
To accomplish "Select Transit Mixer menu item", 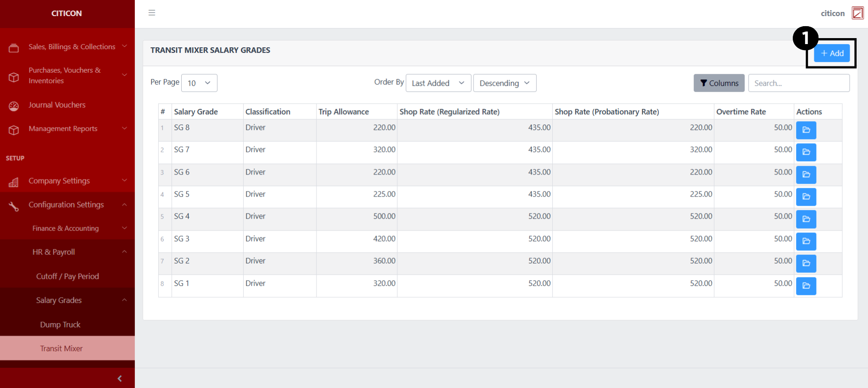I will pyautogui.click(x=67, y=348).
